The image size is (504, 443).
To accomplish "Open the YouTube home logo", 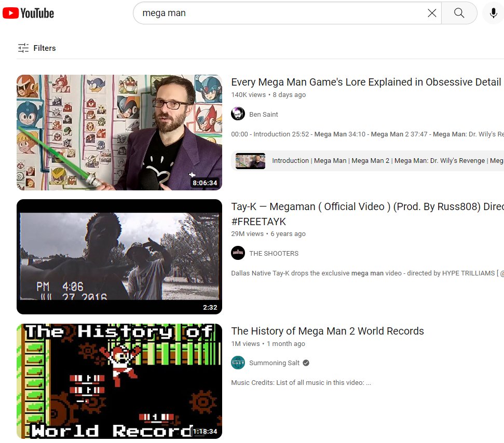I will (28, 13).
